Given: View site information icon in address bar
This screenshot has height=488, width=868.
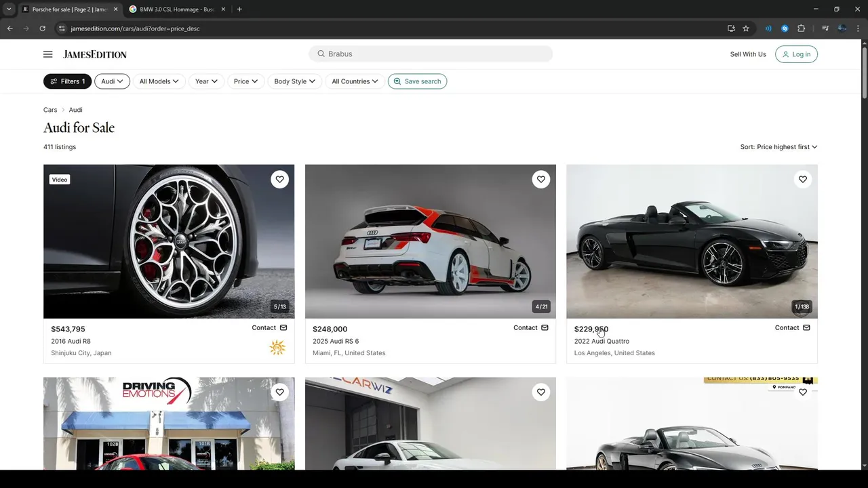Looking at the screenshot, I should point(62,28).
